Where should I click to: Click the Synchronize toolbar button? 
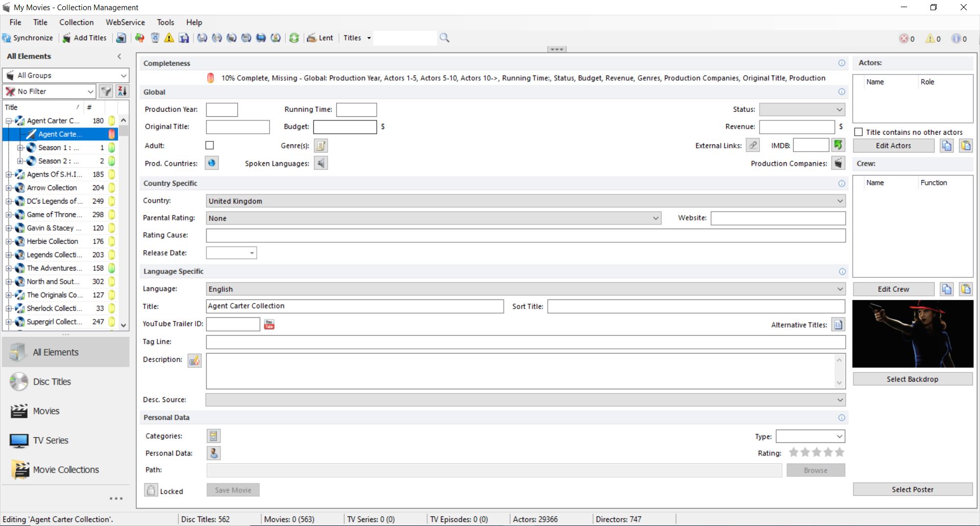tap(28, 38)
